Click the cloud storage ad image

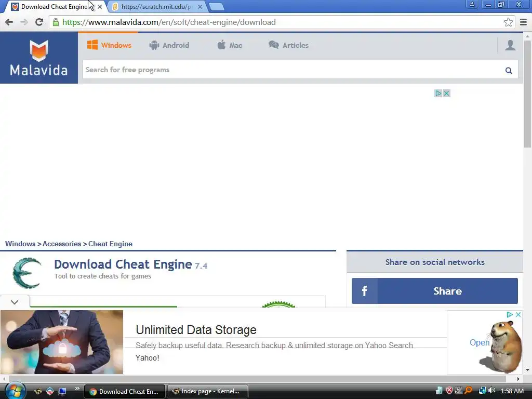point(62,342)
